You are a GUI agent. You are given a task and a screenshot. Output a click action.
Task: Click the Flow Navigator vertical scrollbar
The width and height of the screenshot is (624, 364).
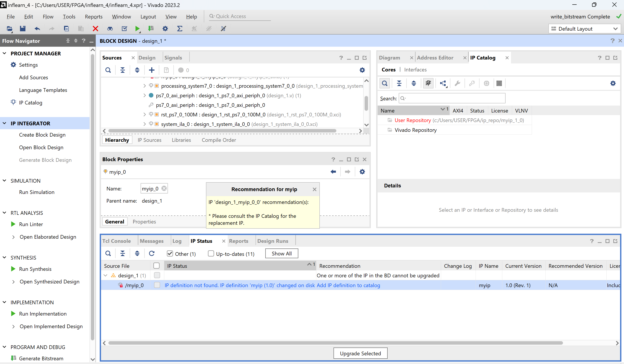[x=93, y=197]
